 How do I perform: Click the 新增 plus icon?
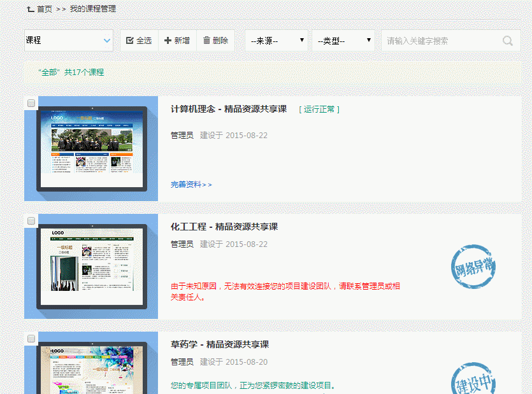pos(168,41)
